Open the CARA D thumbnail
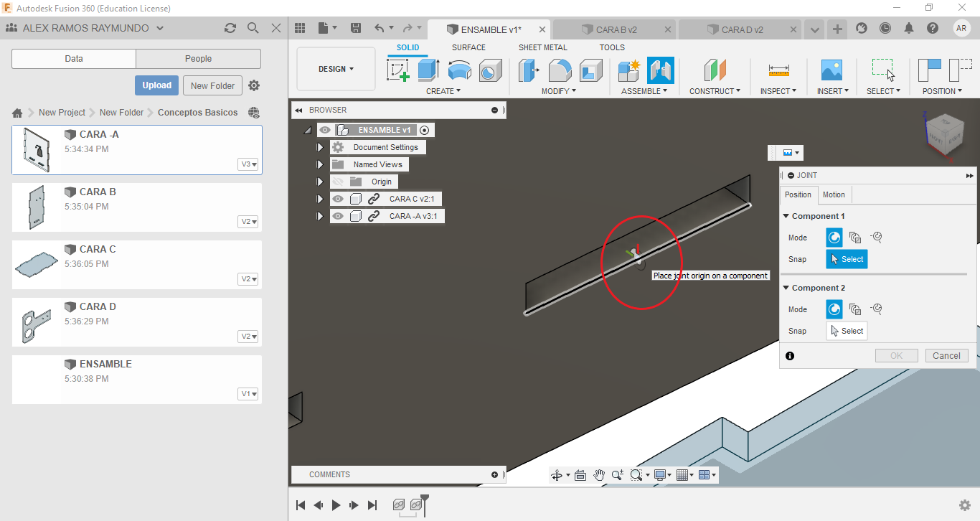 pyautogui.click(x=37, y=322)
